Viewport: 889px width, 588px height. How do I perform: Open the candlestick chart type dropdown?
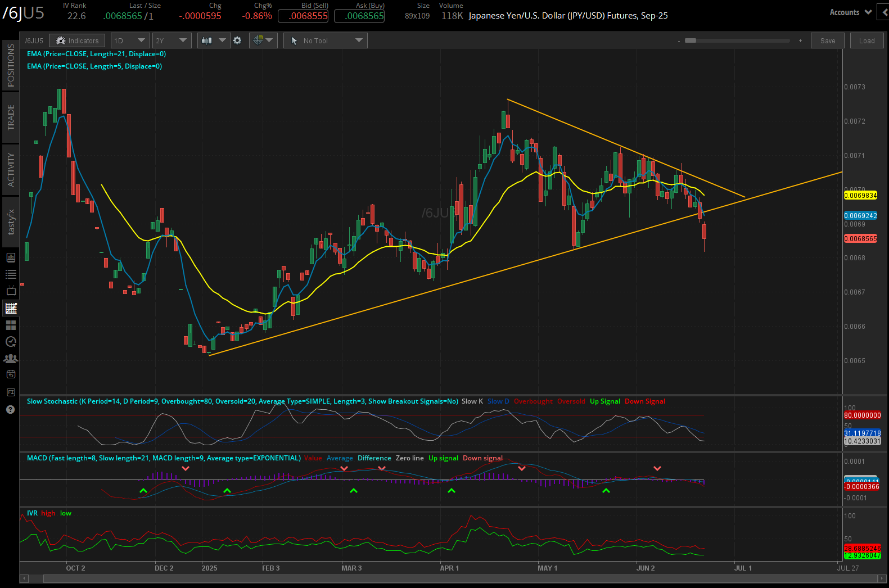point(214,40)
